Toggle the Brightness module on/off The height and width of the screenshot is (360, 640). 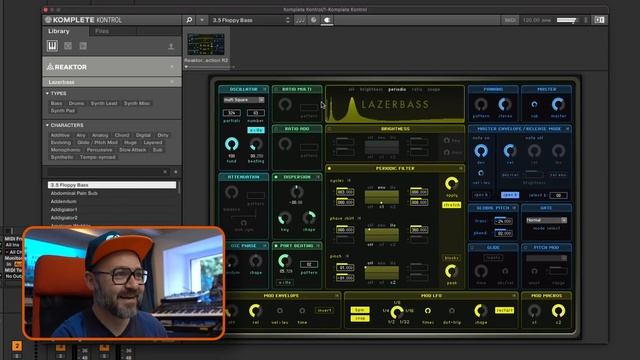coord(329,129)
